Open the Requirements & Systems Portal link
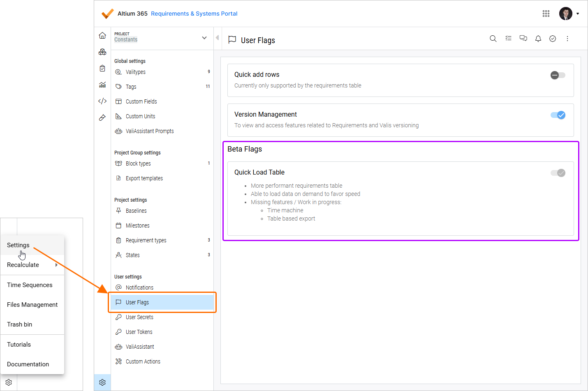 (x=194, y=14)
